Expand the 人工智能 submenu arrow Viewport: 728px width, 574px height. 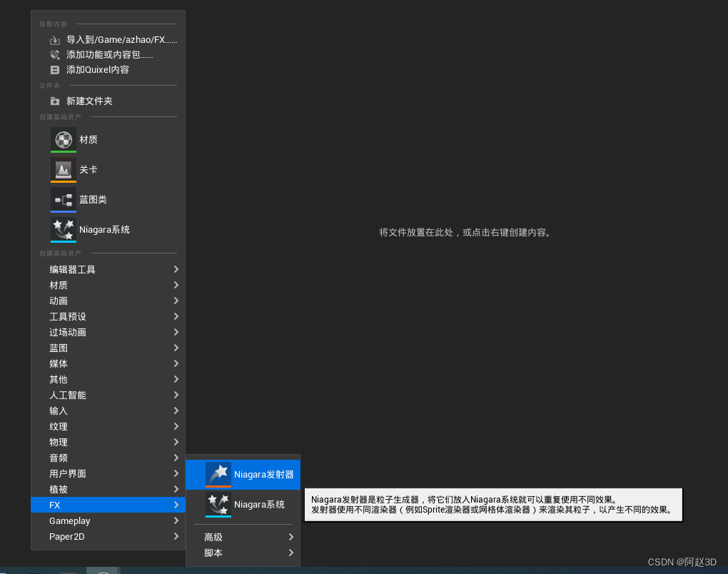[176, 396]
